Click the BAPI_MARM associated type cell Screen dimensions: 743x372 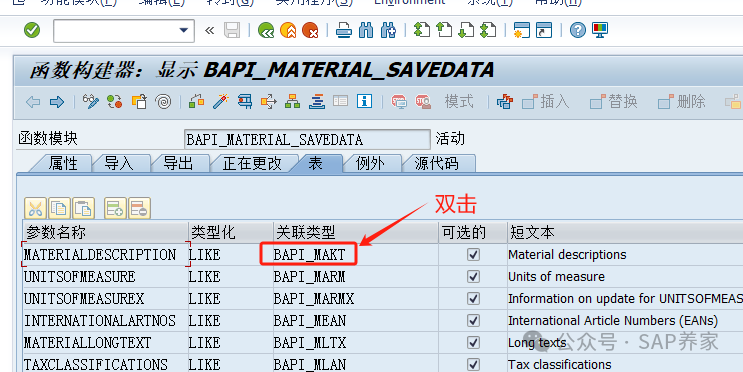[355, 277]
